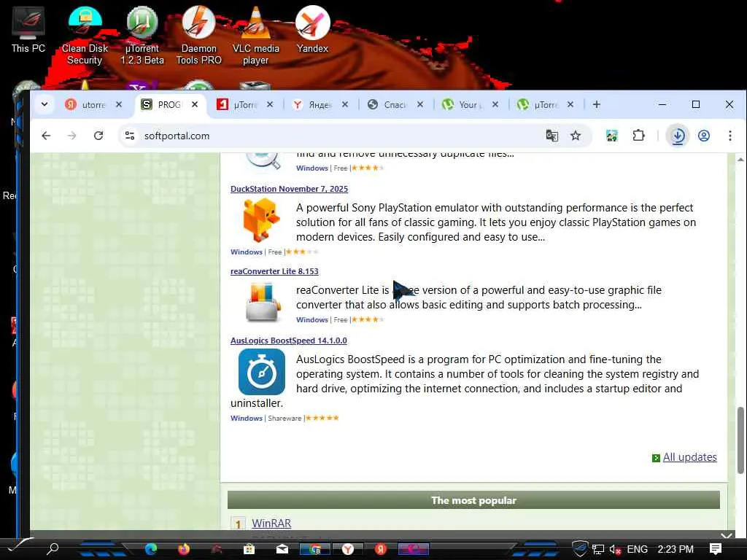Close the utorre tab
The width and height of the screenshot is (747, 560).
(119, 104)
